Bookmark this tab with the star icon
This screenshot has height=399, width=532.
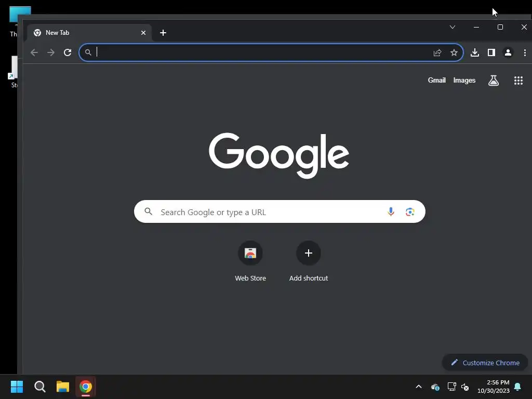click(454, 52)
